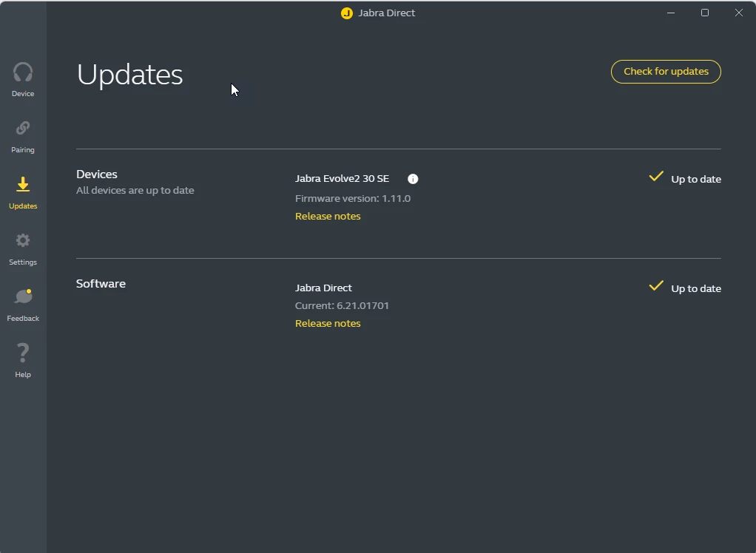Viewport: 756px width, 553px height.
Task: Open the Feedback speech bubble icon
Action: [23, 296]
